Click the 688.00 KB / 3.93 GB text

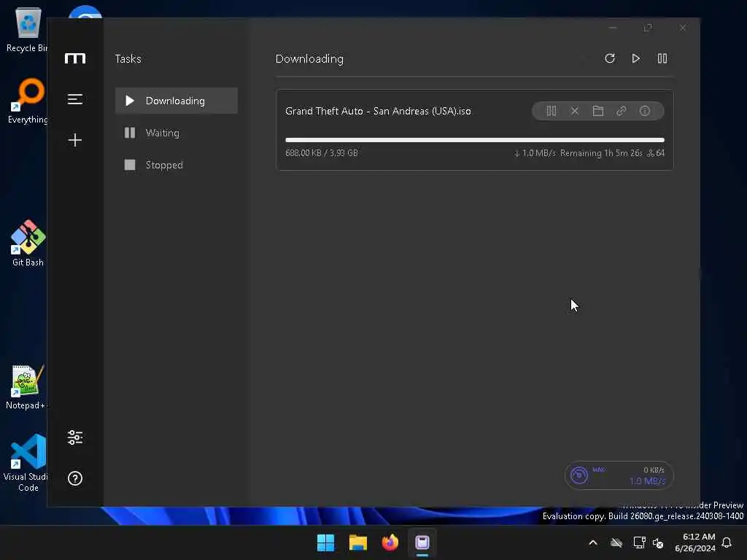(322, 153)
